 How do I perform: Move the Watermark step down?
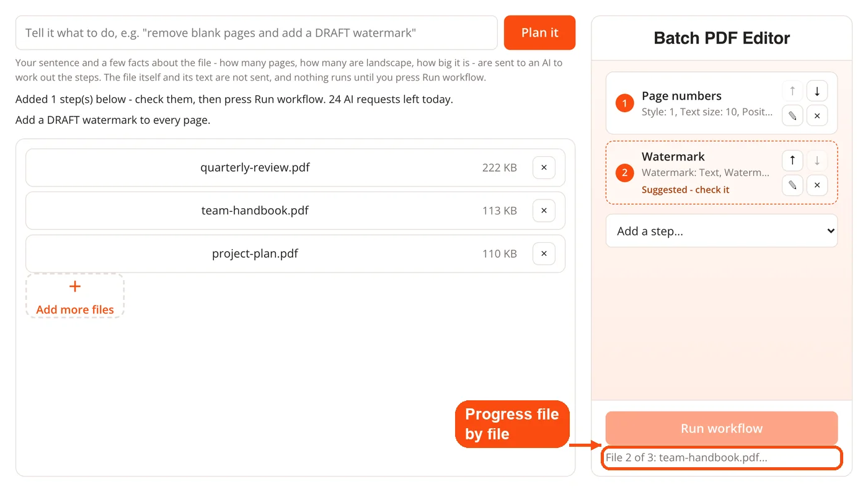817,160
